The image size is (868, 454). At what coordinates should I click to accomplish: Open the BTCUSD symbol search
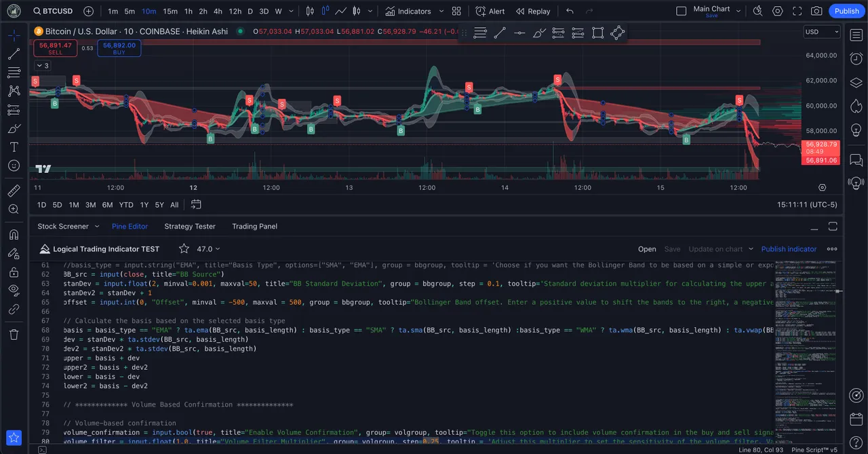point(53,11)
